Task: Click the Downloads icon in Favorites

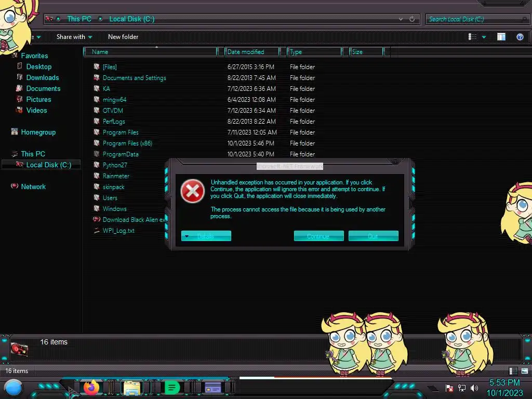Action: 20,77
